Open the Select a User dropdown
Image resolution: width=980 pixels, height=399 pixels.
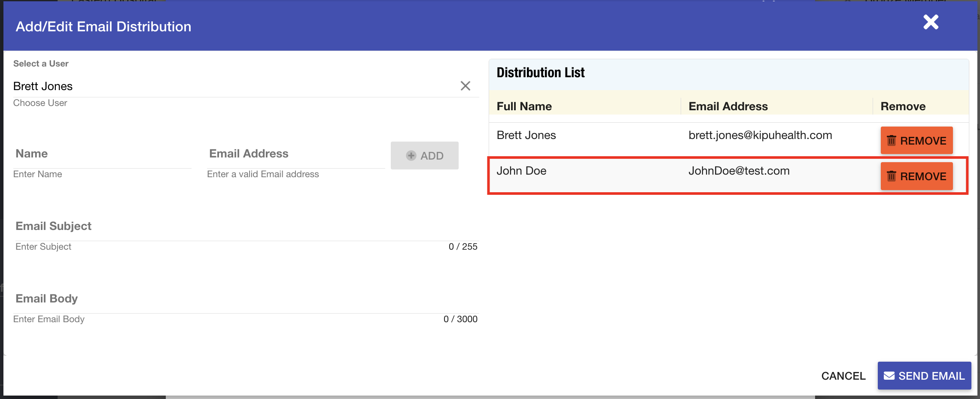tap(232, 86)
